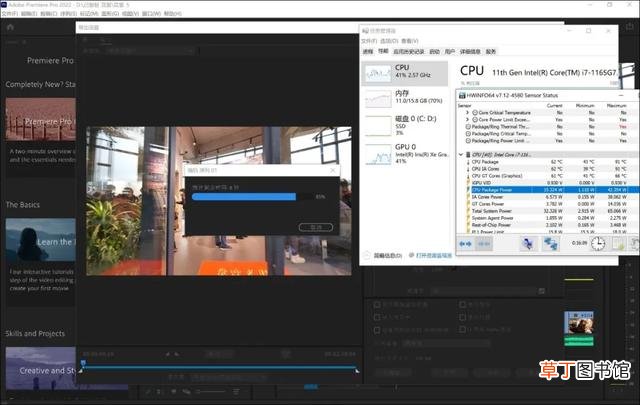Toggle the first checkbox in export settings

pos(377,305)
